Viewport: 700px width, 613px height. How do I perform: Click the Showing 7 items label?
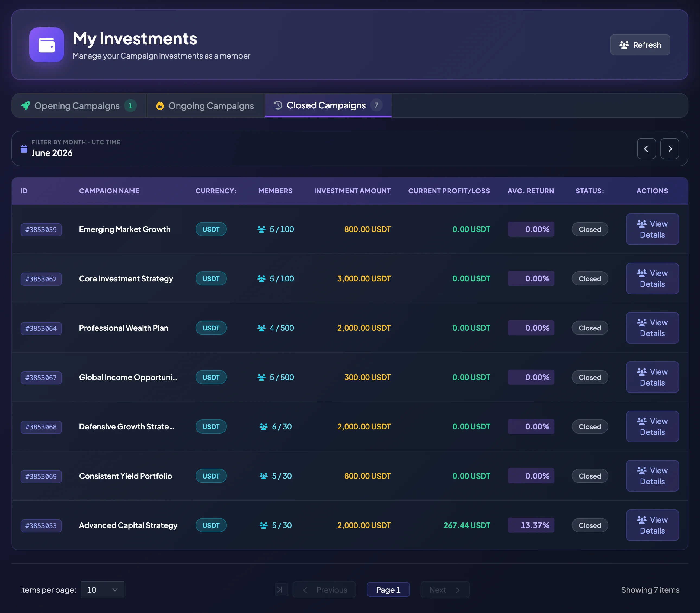pos(650,590)
